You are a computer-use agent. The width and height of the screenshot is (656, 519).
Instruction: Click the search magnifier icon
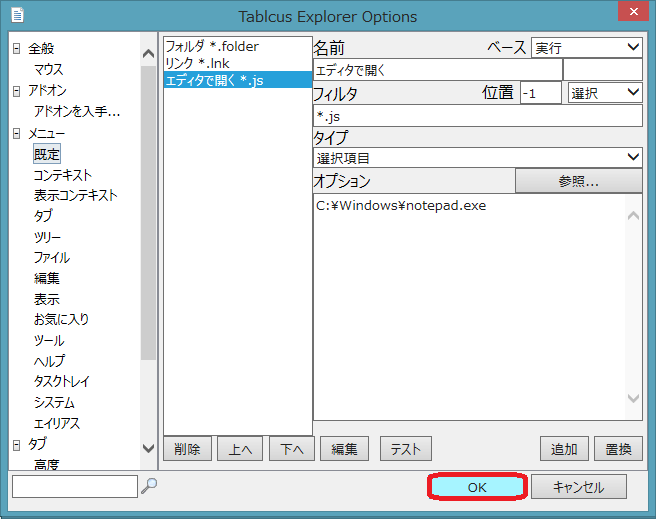(x=149, y=486)
